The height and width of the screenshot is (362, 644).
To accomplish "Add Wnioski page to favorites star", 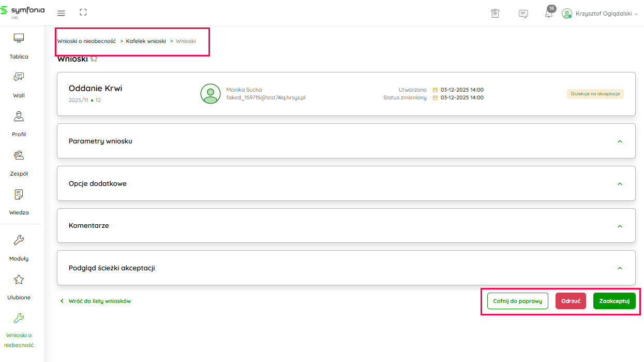I will [x=94, y=59].
